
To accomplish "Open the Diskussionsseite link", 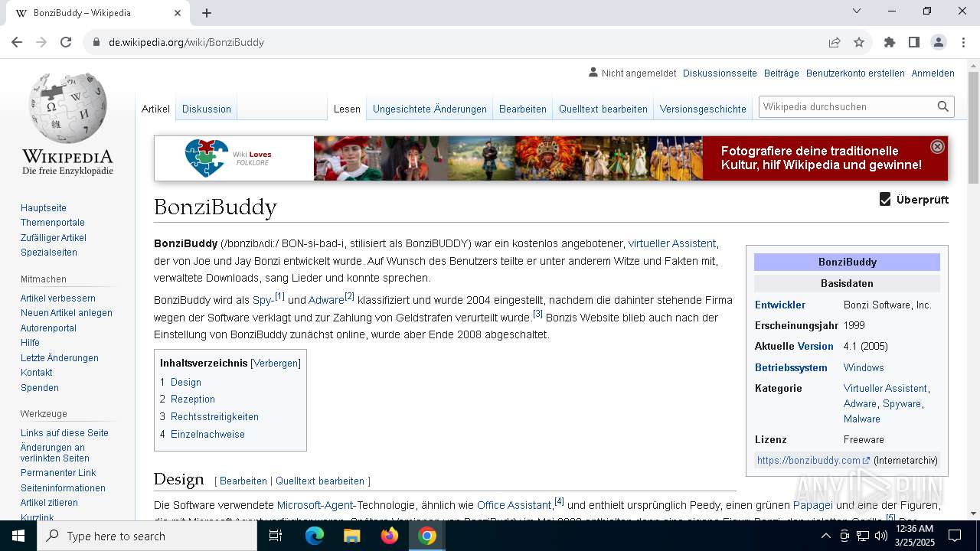I will [x=720, y=73].
